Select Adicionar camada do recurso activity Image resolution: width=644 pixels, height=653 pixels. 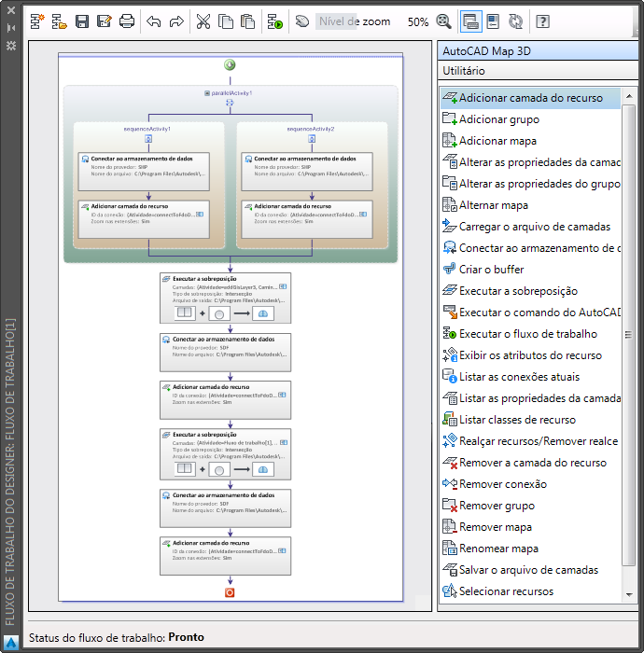pyautogui.click(x=531, y=98)
